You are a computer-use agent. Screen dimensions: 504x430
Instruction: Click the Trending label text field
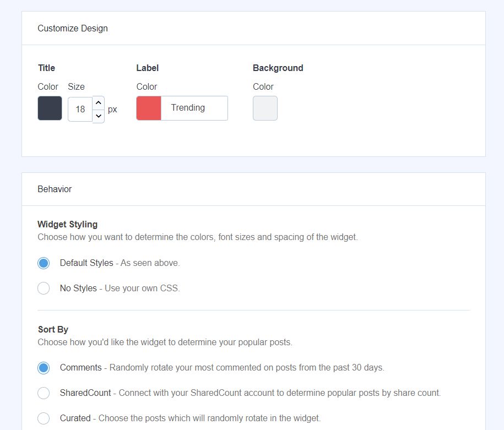(x=194, y=108)
